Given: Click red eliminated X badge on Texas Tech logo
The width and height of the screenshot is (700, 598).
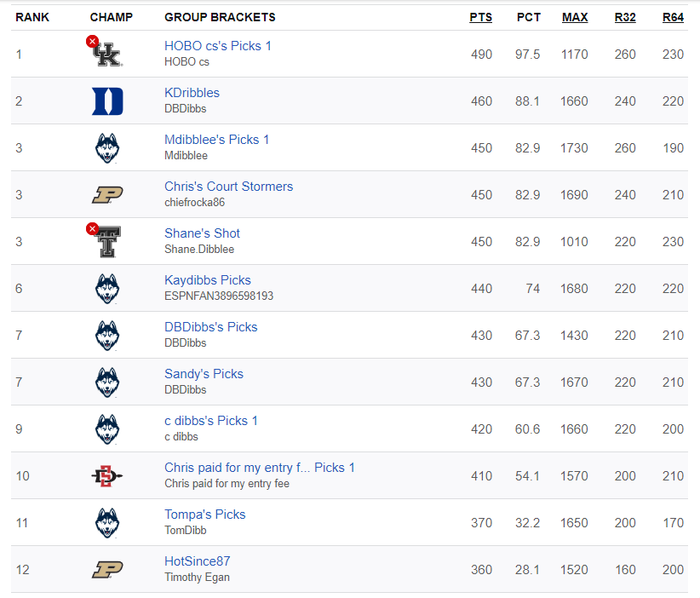Looking at the screenshot, I should point(92,229).
